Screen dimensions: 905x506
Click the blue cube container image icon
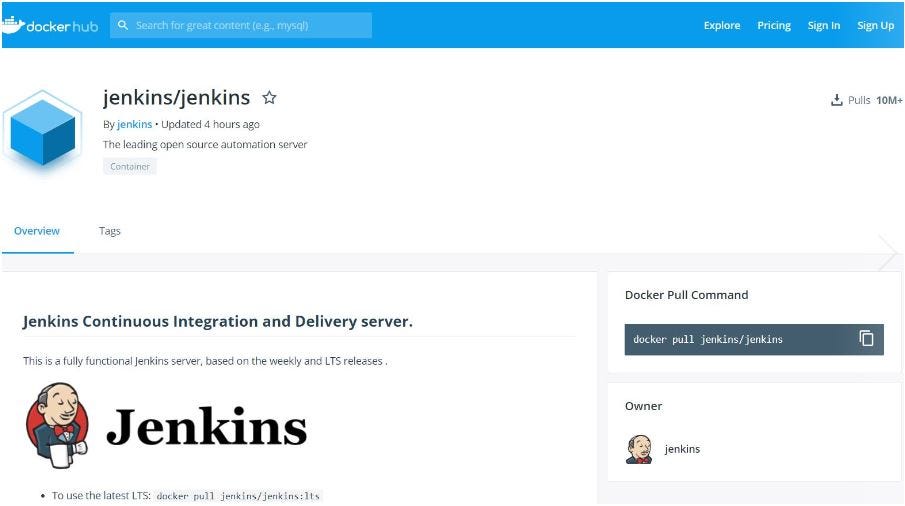[x=43, y=132]
